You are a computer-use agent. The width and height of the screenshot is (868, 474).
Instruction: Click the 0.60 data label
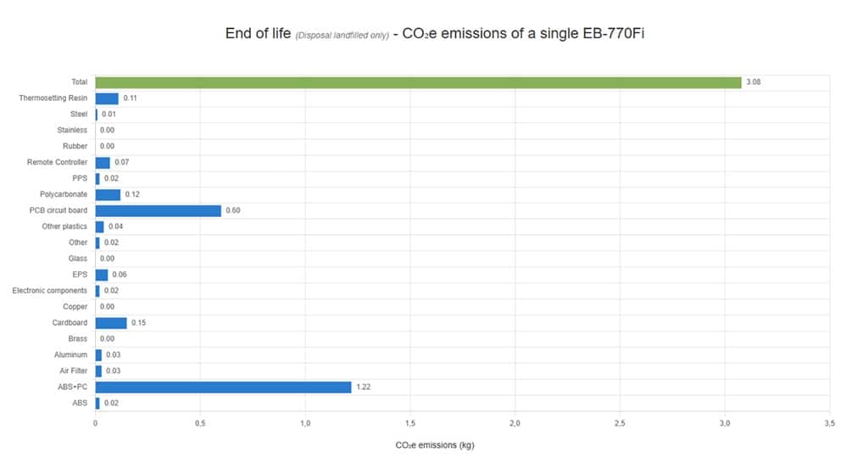tap(233, 210)
